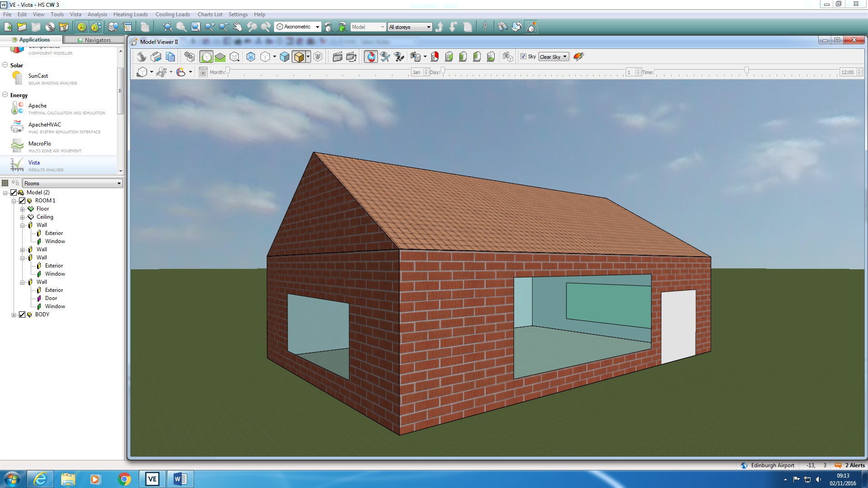Viewport: 868px width, 488px height.
Task: Select the textured cube render mode icon
Action: tap(298, 56)
